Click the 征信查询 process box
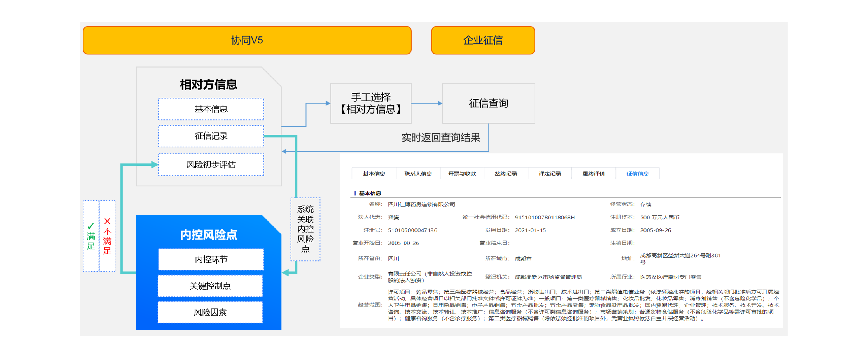The image size is (868, 354). pos(488,103)
